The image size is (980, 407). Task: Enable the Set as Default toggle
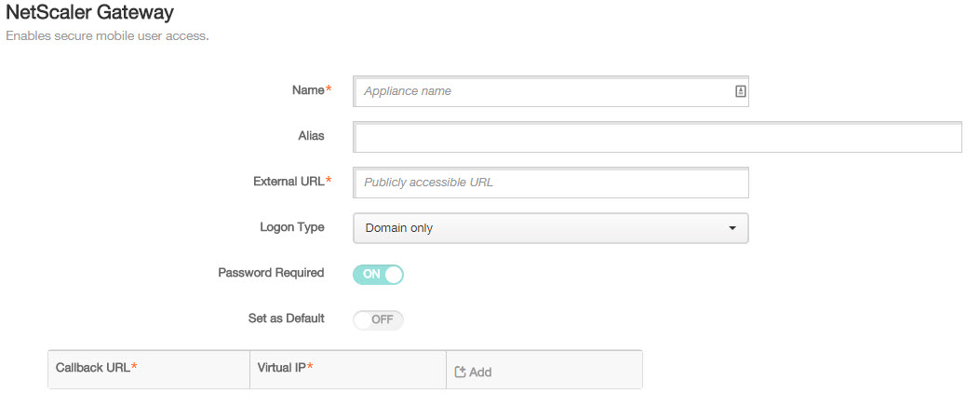pos(378,319)
